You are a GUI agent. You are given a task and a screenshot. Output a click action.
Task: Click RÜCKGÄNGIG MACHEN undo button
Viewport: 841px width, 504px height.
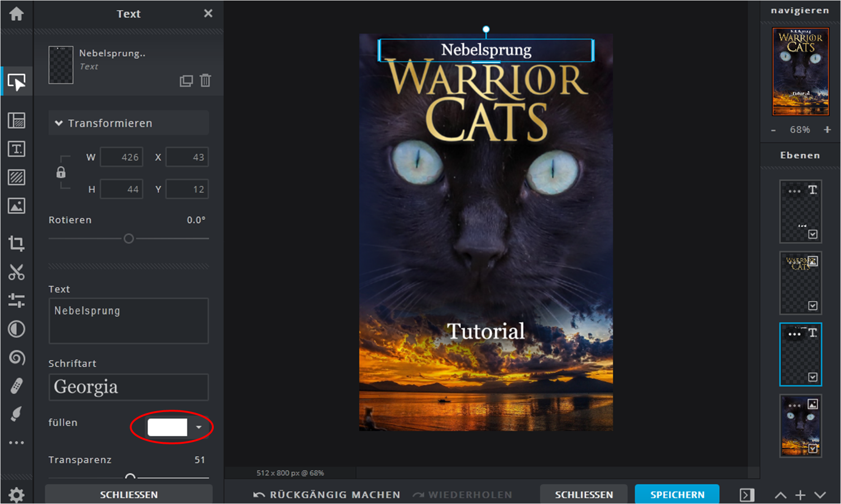327,494
